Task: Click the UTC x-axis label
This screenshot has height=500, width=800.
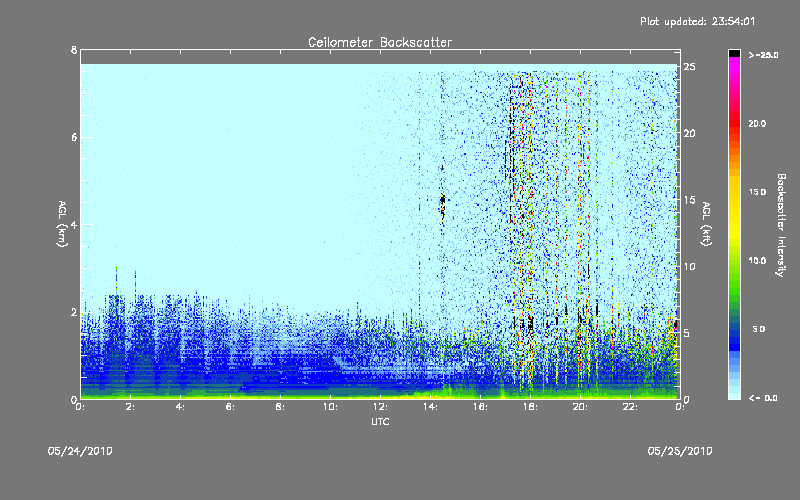Action: [x=380, y=421]
